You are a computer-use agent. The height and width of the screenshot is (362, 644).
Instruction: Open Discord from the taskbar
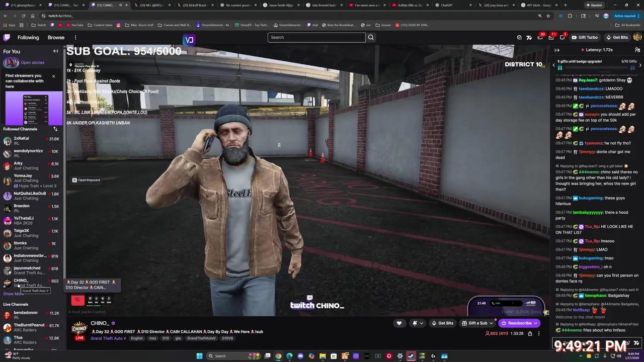click(x=300, y=356)
